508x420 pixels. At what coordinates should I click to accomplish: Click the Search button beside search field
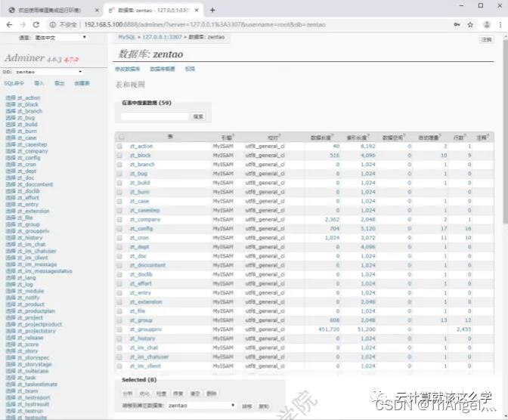[x=198, y=116]
